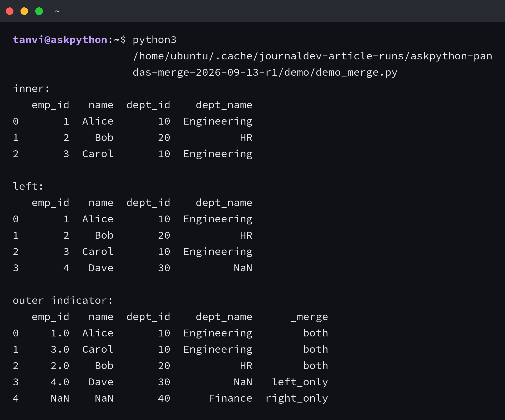Click the 'left_only' merge value
Screen dimensions: 505x420
pyautogui.click(x=300, y=382)
